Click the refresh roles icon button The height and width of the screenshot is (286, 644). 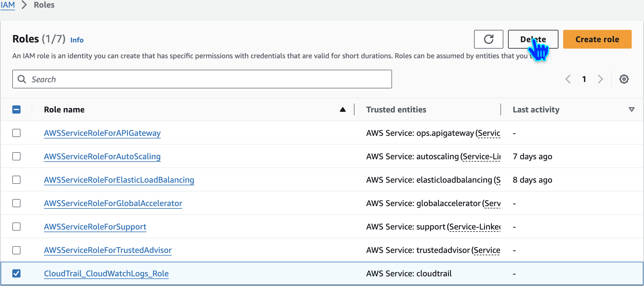(488, 39)
